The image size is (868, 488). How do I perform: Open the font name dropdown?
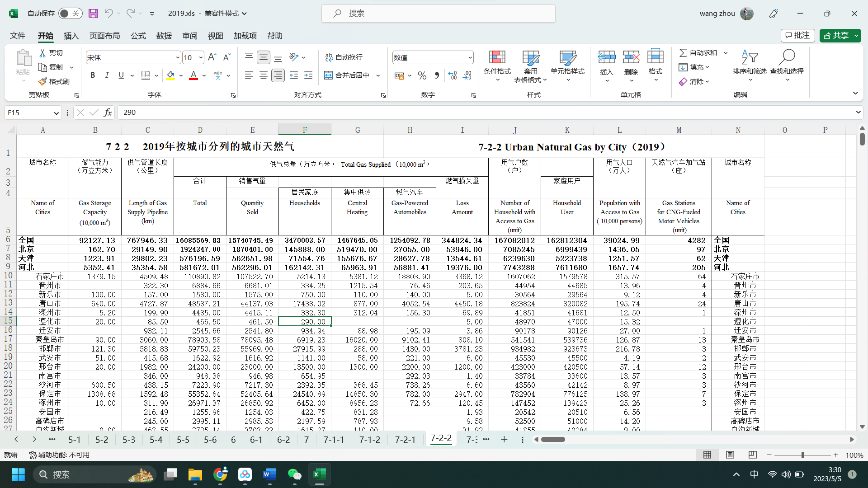177,58
